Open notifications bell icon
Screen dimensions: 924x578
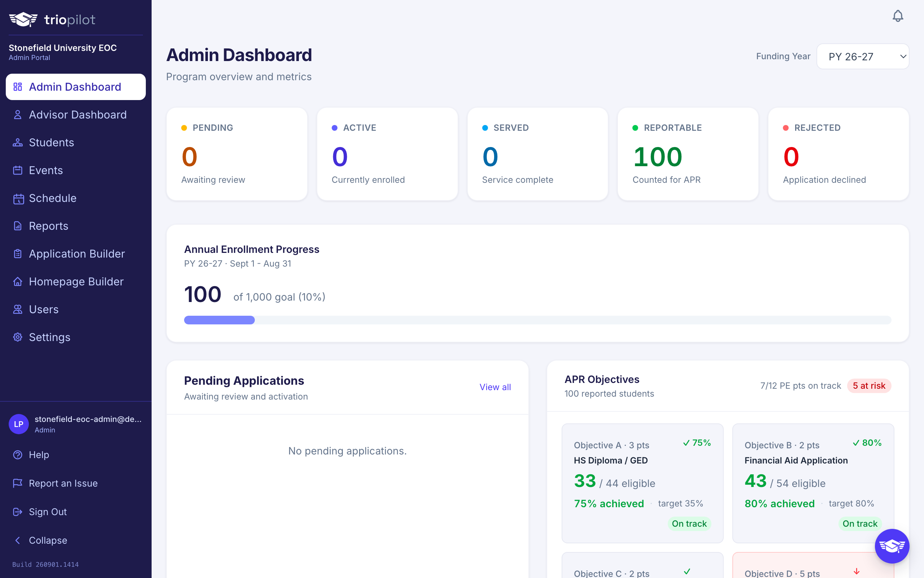pyautogui.click(x=898, y=16)
